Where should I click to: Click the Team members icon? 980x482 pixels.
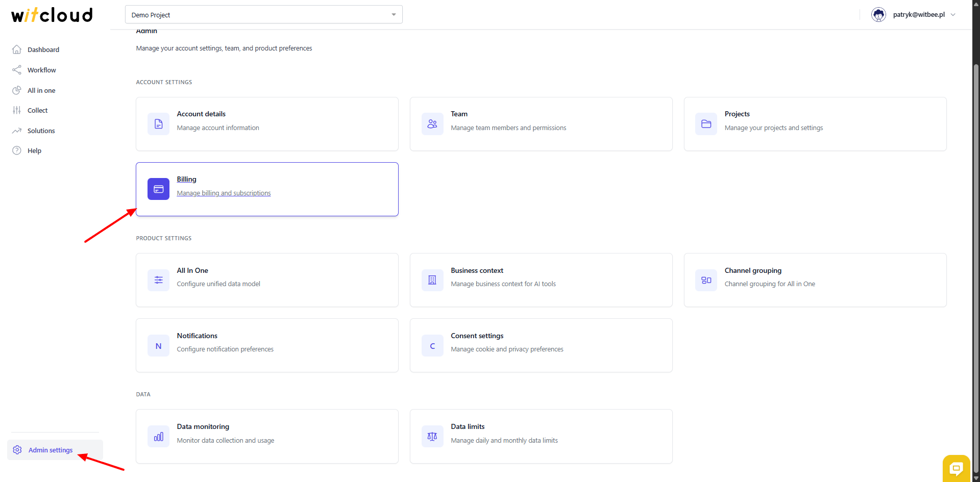[x=432, y=124]
